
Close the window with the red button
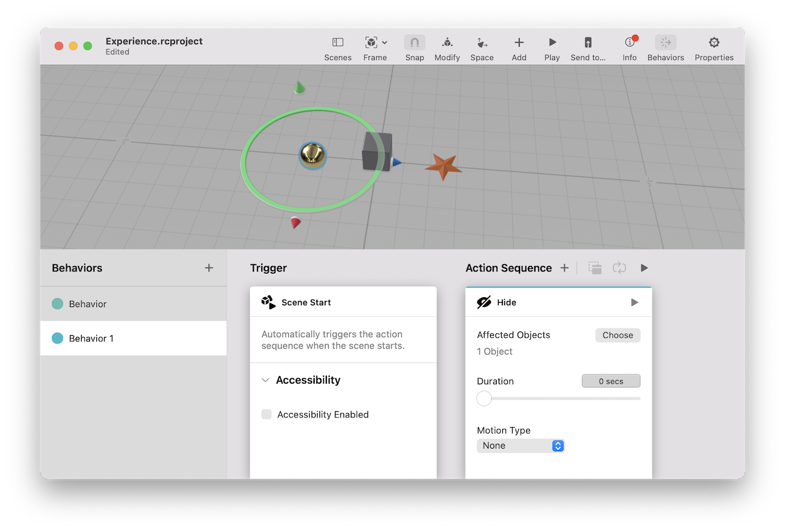pos(59,46)
